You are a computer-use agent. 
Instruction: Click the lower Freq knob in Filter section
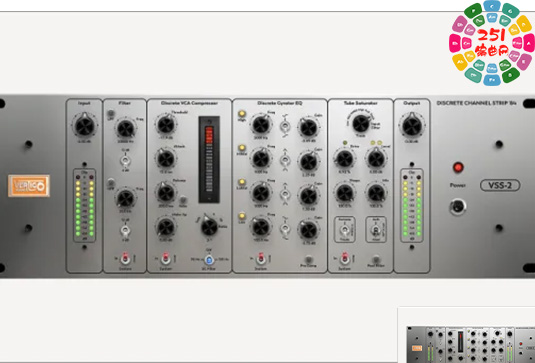click(x=126, y=198)
